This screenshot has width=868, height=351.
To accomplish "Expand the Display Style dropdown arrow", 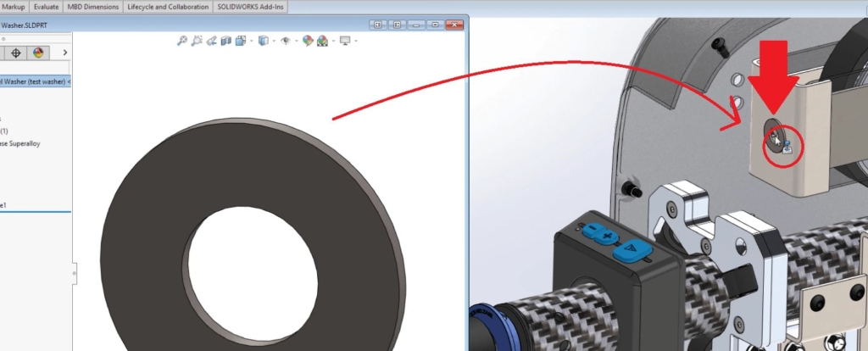I will [x=274, y=41].
